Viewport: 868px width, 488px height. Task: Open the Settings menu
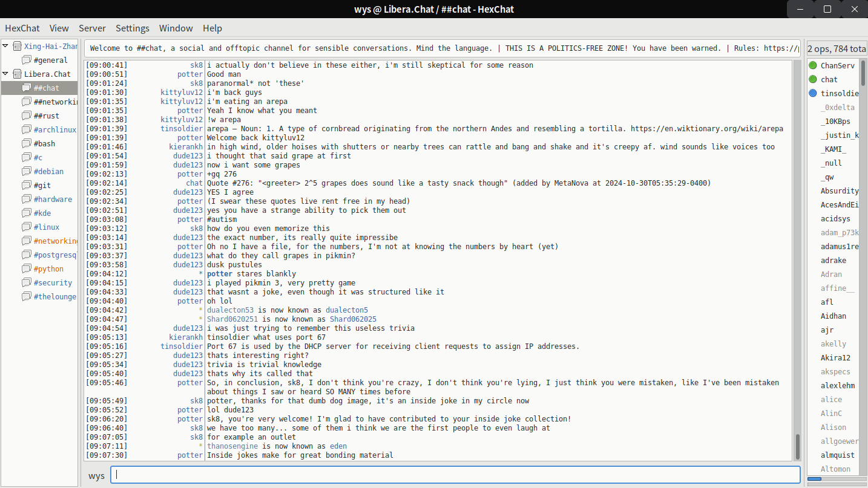[133, 28]
